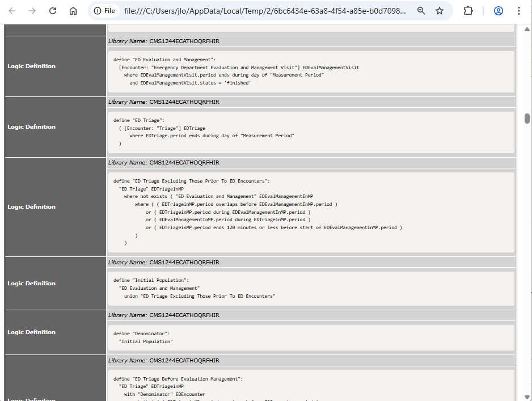Click the browser forward arrow
This screenshot has height=401, width=532.
pyautogui.click(x=32, y=11)
